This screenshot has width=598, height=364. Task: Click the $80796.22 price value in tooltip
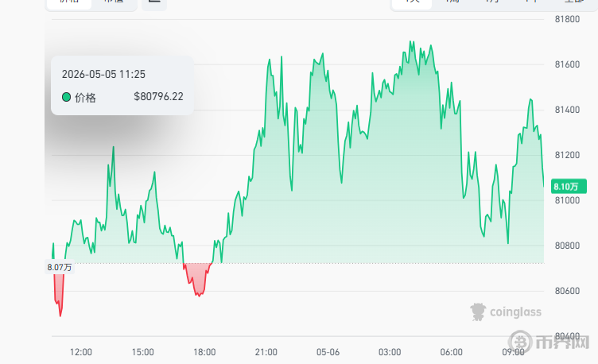[x=158, y=97]
